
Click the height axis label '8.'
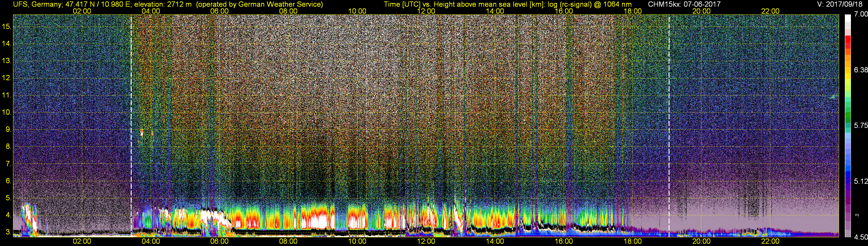coord(8,147)
